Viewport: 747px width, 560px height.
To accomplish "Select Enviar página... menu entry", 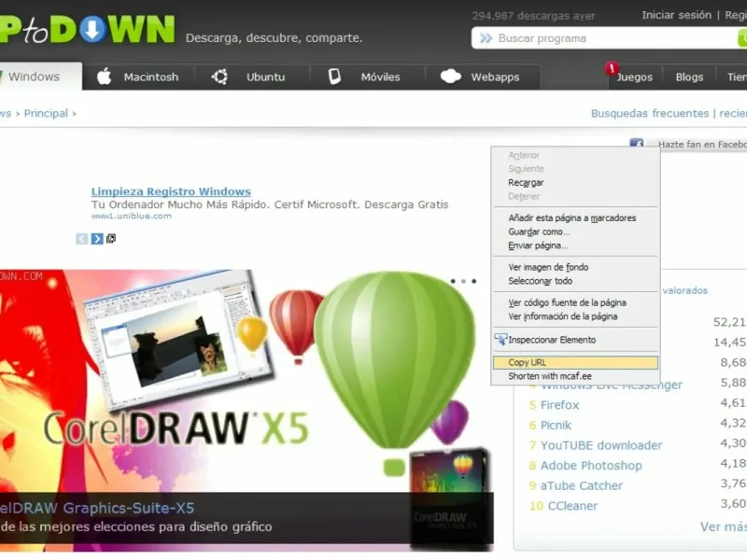I will click(575, 245).
